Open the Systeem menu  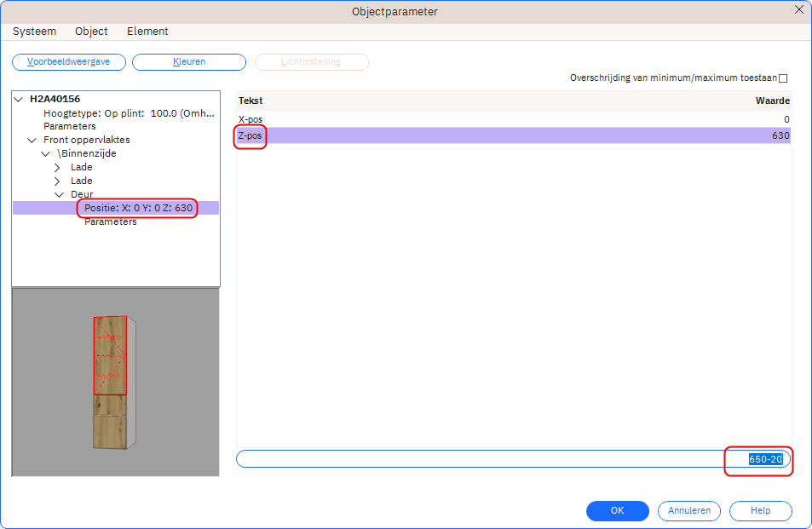click(x=34, y=32)
